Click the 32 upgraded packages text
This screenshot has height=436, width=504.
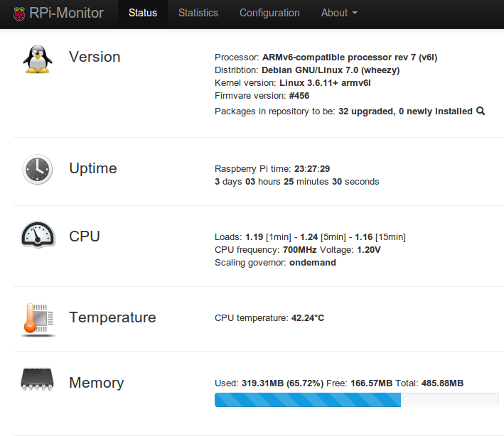pyautogui.click(x=366, y=111)
